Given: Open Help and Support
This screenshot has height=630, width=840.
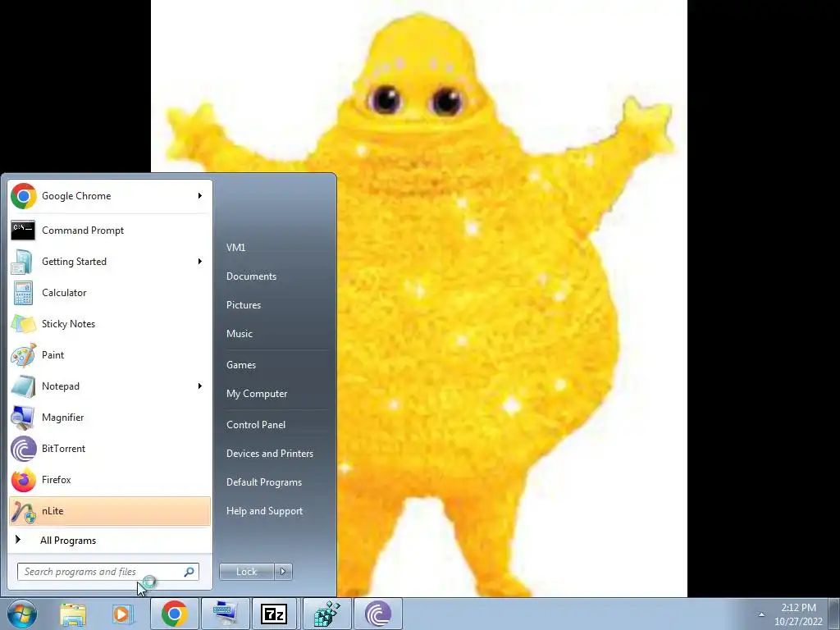Looking at the screenshot, I should [264, 511].
